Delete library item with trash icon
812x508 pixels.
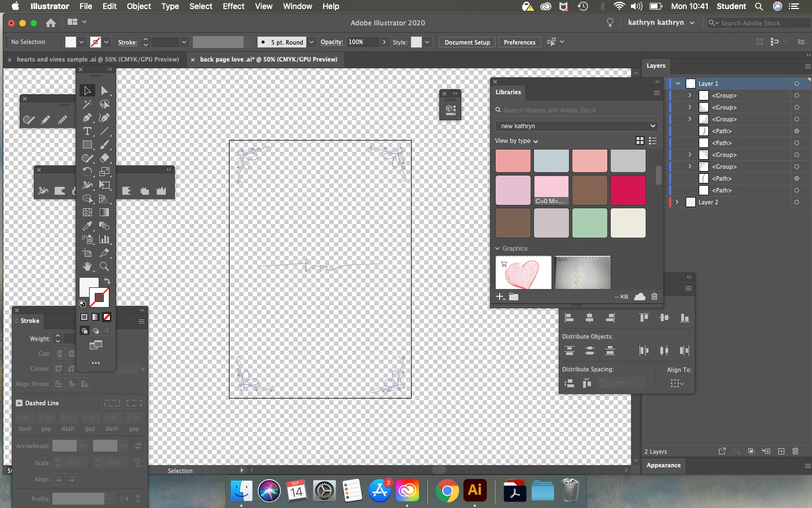654,296
